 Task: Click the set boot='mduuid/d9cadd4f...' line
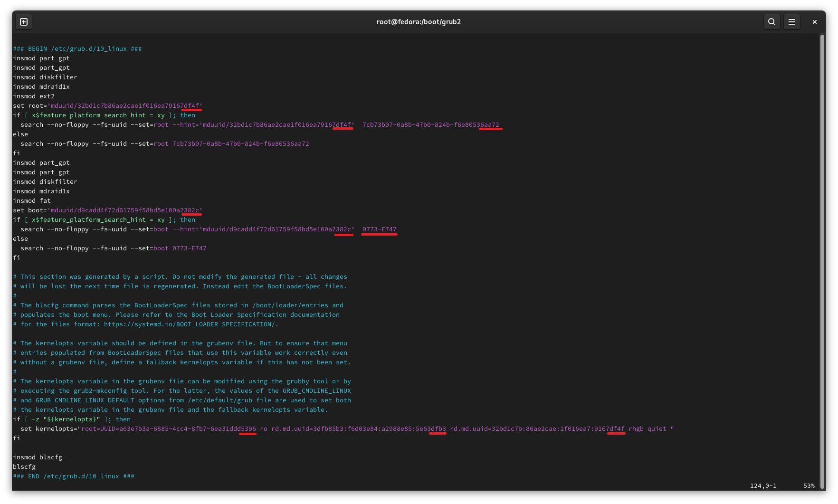click(108, 210)
